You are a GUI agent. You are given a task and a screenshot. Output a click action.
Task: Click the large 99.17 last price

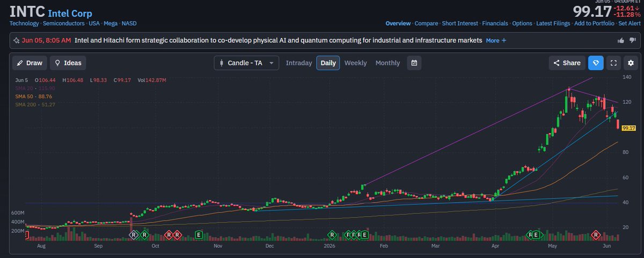[592, 11]
